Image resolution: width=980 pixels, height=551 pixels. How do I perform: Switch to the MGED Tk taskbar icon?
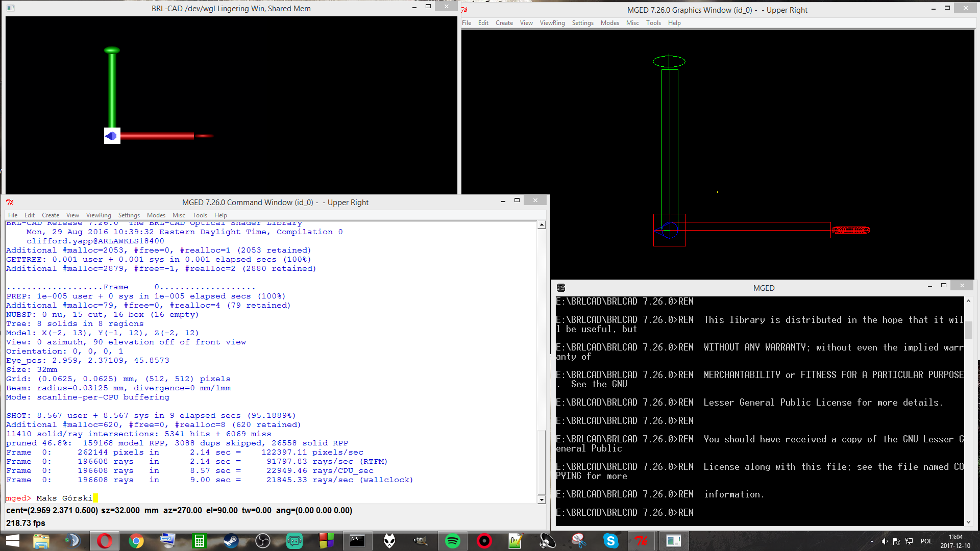642,541
